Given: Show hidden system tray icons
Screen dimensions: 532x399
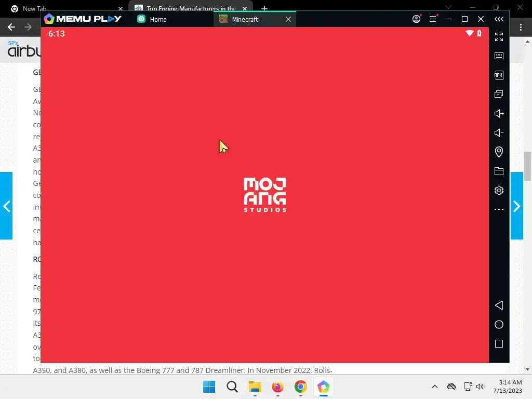Looking at the screenshot, I should (435, 387).
